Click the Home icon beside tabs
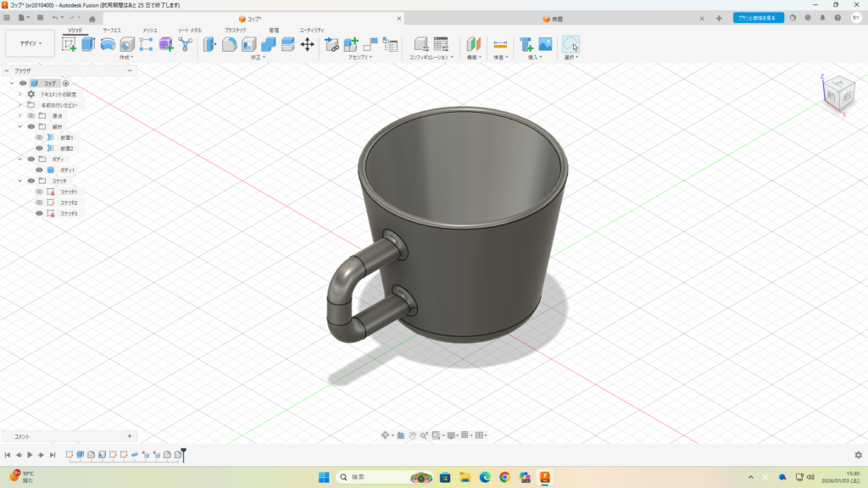 click(92, 19)
